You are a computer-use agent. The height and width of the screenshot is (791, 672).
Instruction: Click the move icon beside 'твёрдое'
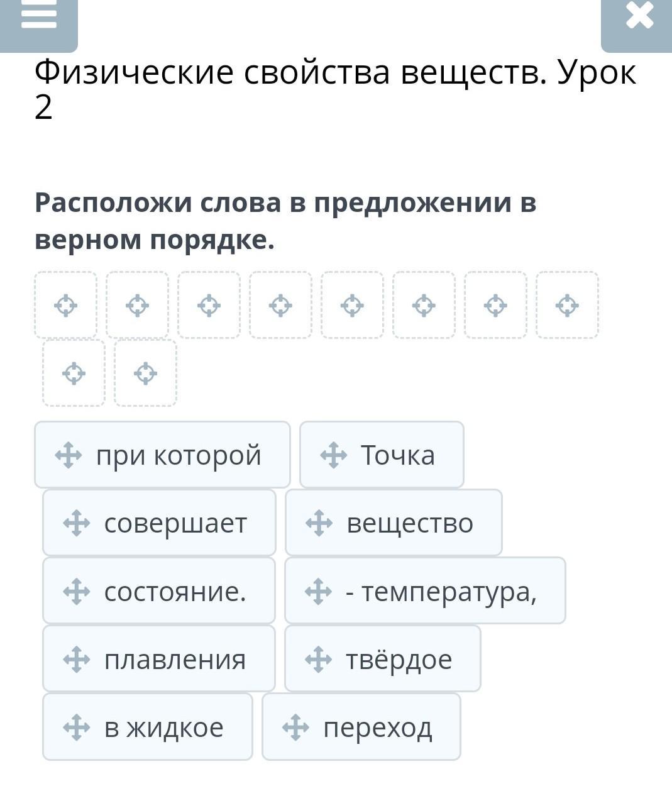pos(318,659)
